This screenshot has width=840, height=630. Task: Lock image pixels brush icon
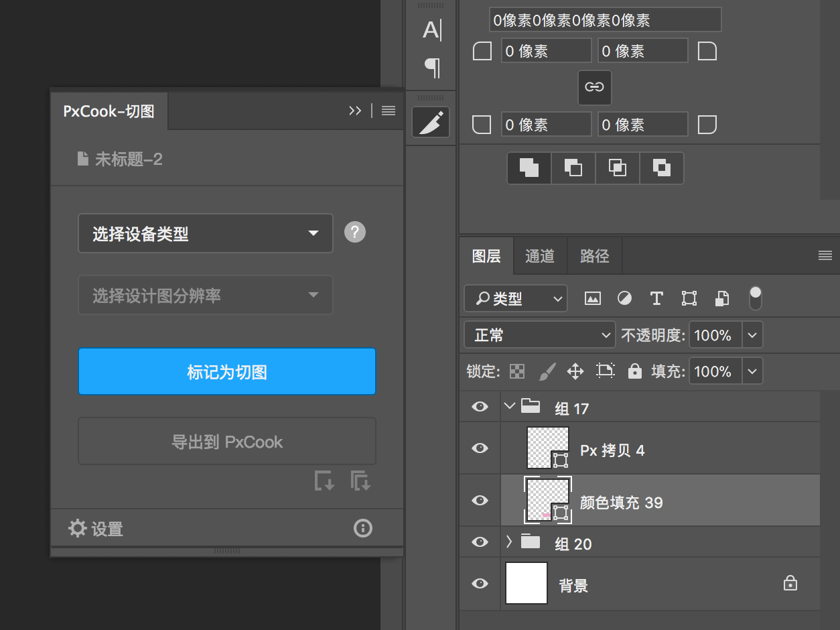547,371
